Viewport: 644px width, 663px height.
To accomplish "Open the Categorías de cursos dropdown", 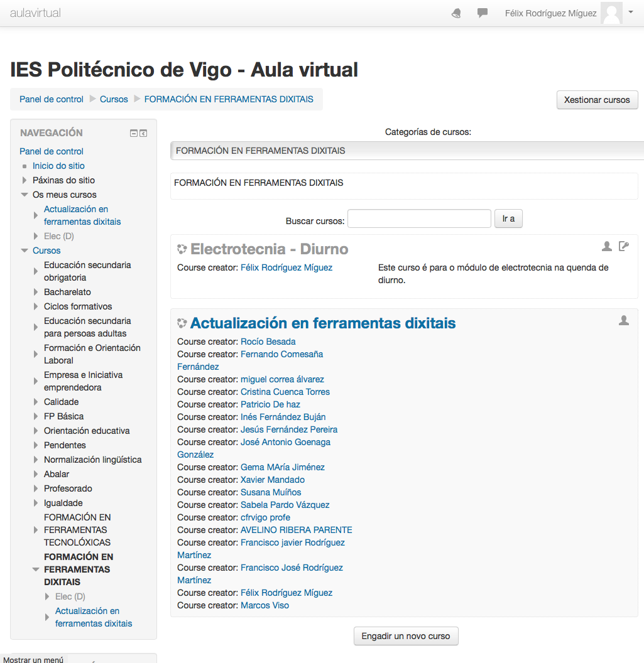I will pyautogui.click(x=407, y=151).
